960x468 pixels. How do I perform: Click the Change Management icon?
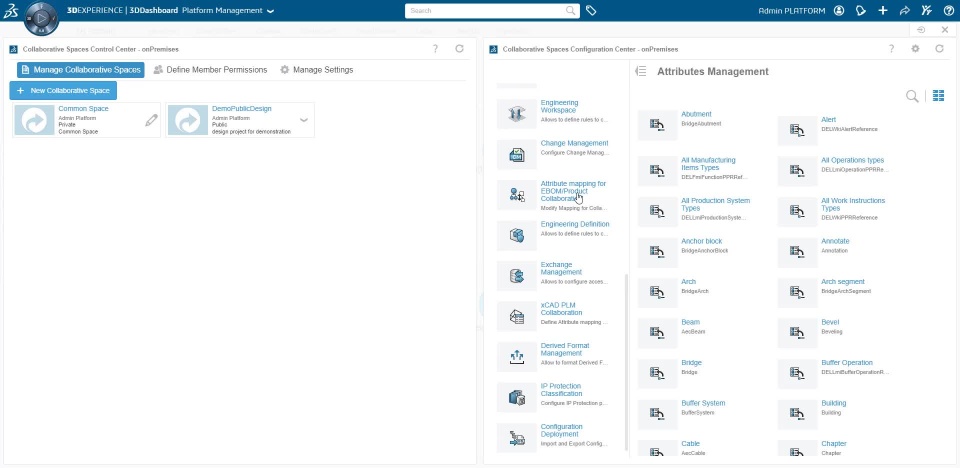pyautogui.click(x=517, y=154)
